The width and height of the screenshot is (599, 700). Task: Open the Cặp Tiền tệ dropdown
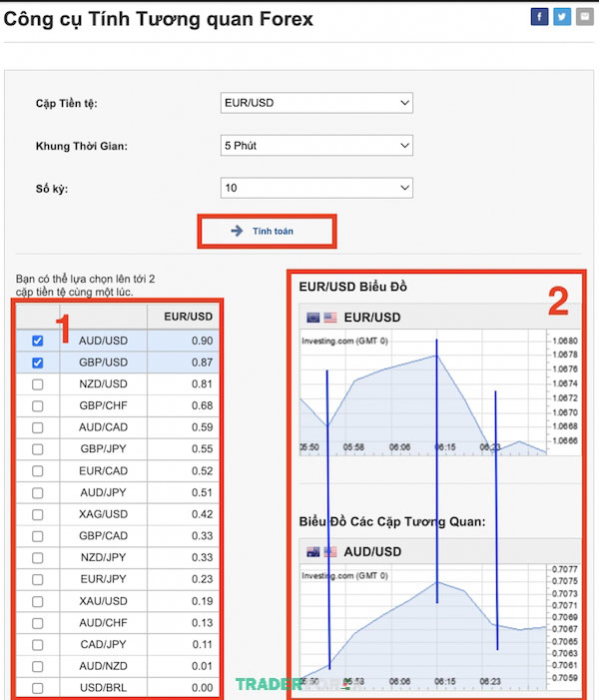[316, 103]
